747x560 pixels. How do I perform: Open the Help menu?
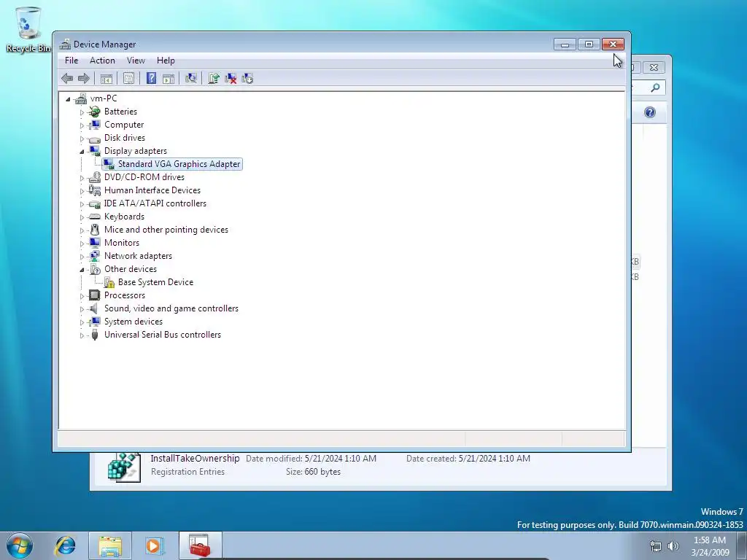click(166, 61)
